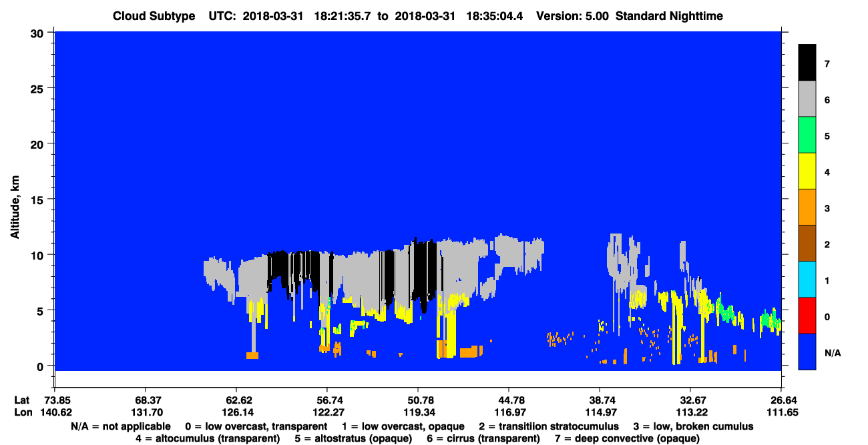Click the y-axis tick label 15
868x445 pixels.
[x=39, y=199]
